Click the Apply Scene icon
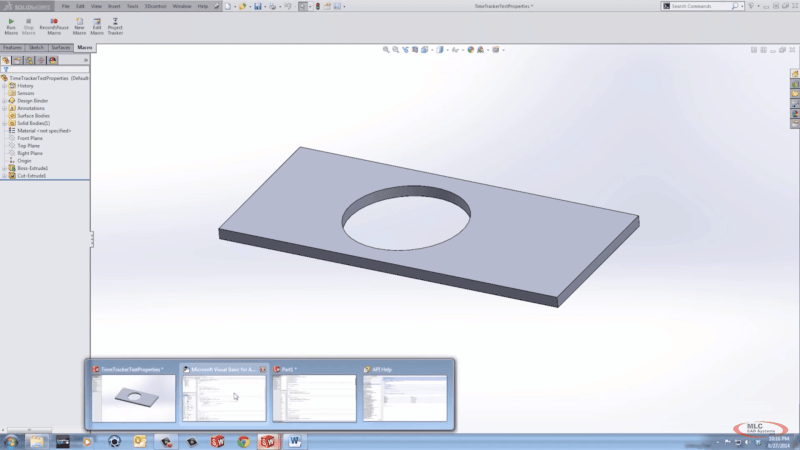The image size is (800, 450). (x=480, y=49)
